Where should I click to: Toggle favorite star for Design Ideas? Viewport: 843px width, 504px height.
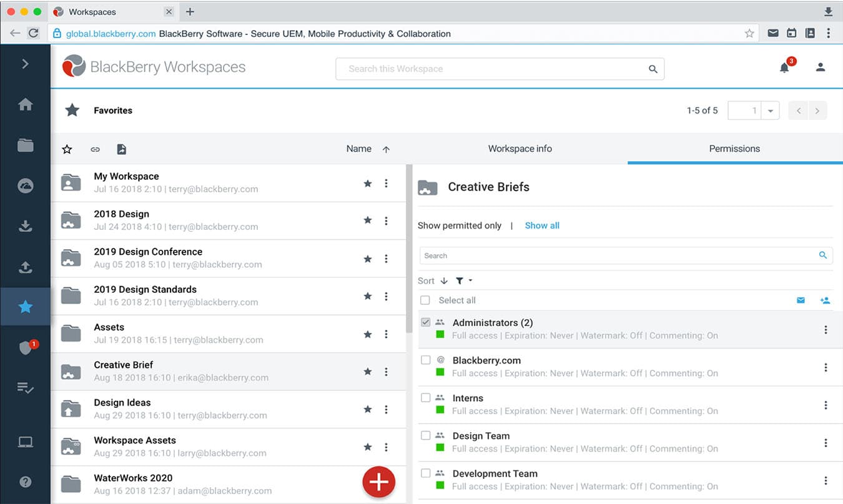point(368,409)
